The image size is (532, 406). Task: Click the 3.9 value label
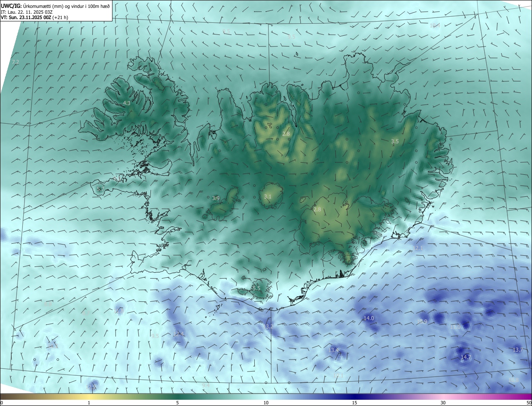pyautogui.click(x=216, y=198)
